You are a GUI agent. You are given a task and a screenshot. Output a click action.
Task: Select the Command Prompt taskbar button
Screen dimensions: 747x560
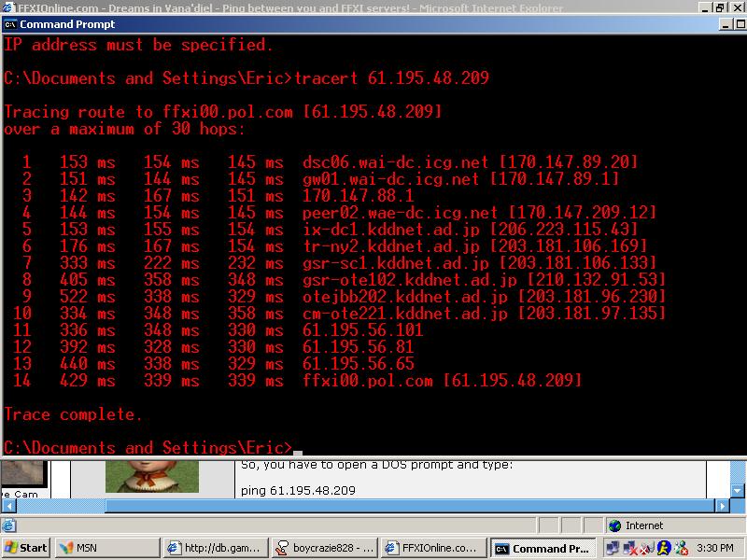(x=543, y=548)
